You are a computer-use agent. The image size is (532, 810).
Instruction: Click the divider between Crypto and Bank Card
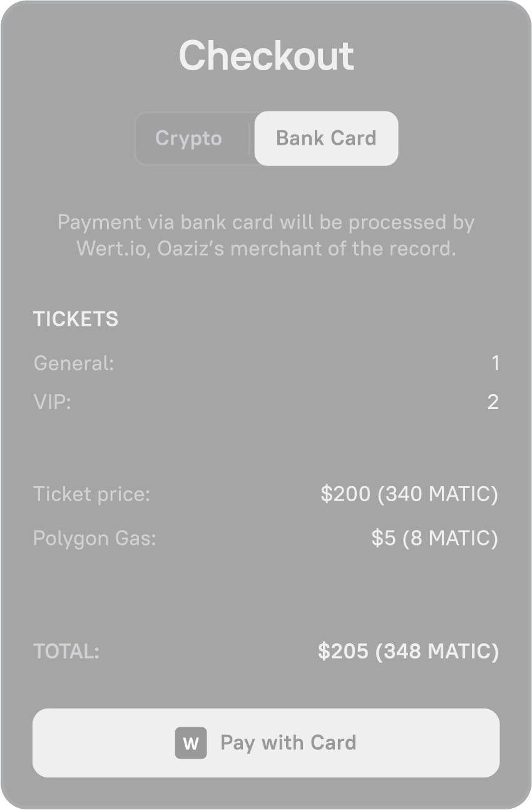click(249, 138)
